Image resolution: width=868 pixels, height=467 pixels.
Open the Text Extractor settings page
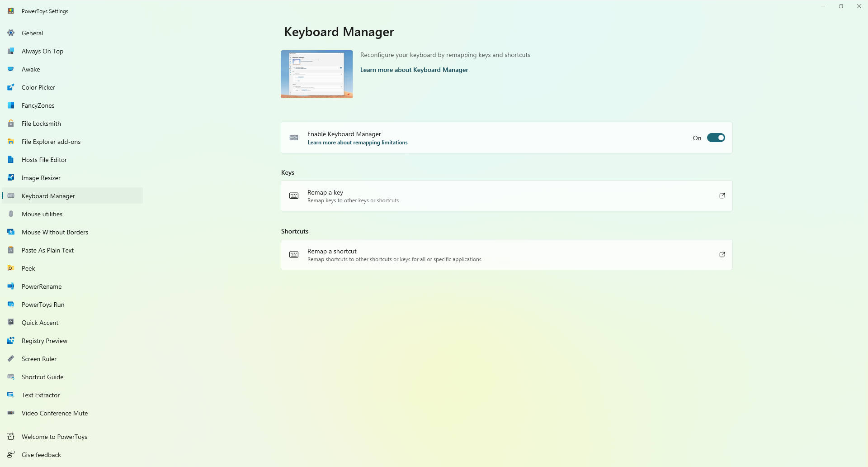coord(41,395)
